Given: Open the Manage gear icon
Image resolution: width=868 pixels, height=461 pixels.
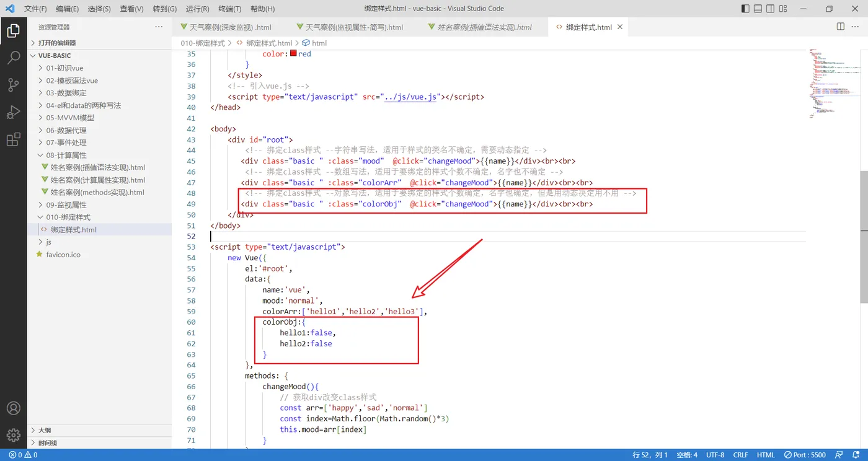Looking at the screenshot, I should (x=13, y=436).
